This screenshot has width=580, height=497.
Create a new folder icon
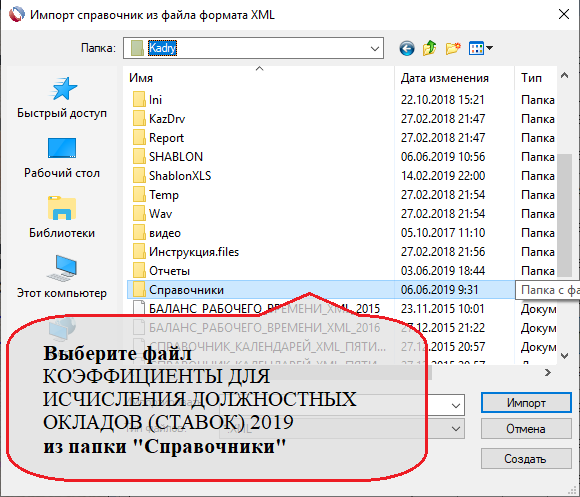point(453,48)
